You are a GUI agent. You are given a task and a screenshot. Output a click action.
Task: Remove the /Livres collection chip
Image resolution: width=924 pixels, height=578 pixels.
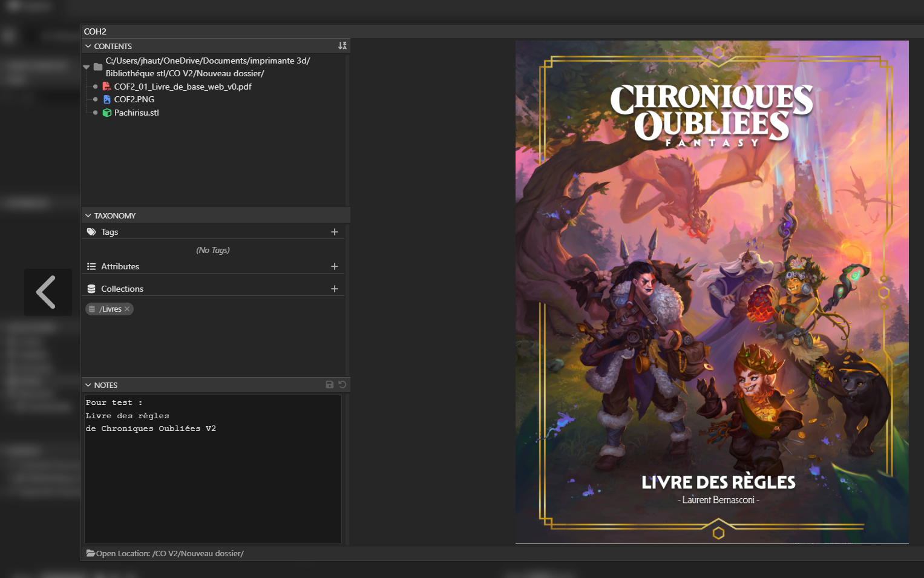click(127, 309)
